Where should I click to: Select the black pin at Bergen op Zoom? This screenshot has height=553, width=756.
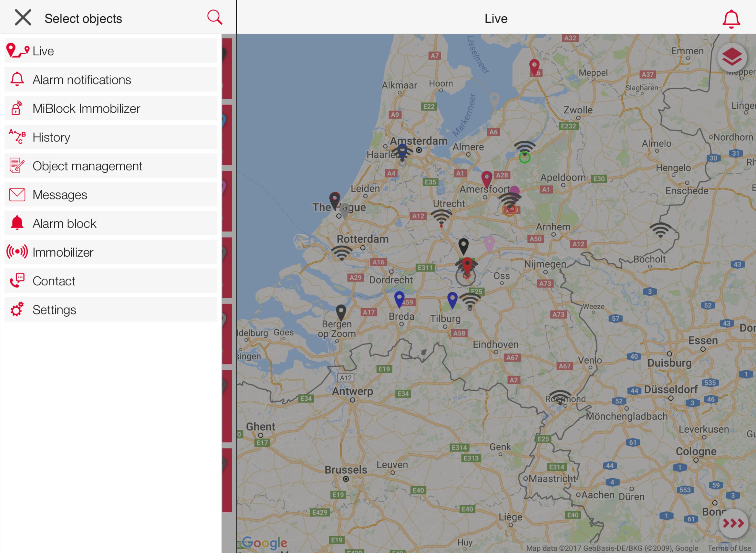tap(341, 313)
